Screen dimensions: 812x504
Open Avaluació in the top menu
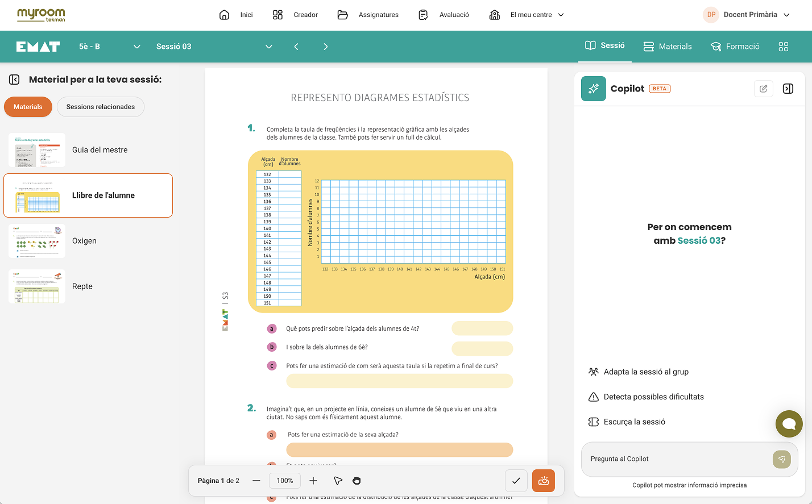(444, 15)
